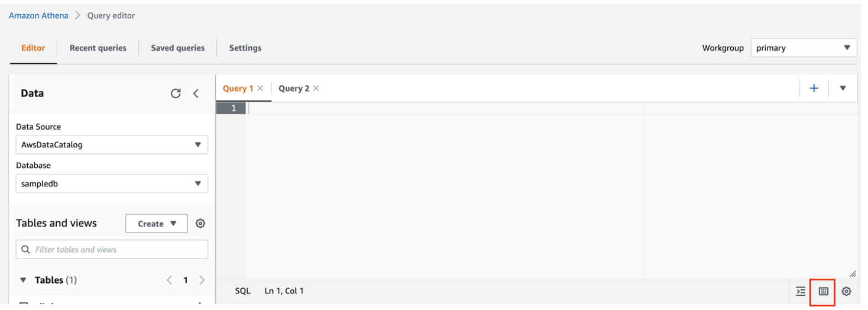This screenshot has height=310, width=868.
Task: Open the Data Source dropdown
Action: [112, 144]
